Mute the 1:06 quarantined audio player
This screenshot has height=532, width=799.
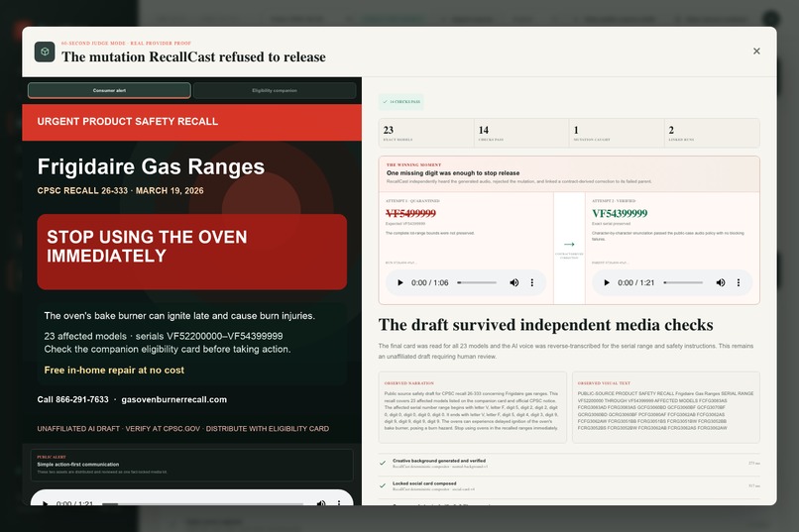coord(514,282)
